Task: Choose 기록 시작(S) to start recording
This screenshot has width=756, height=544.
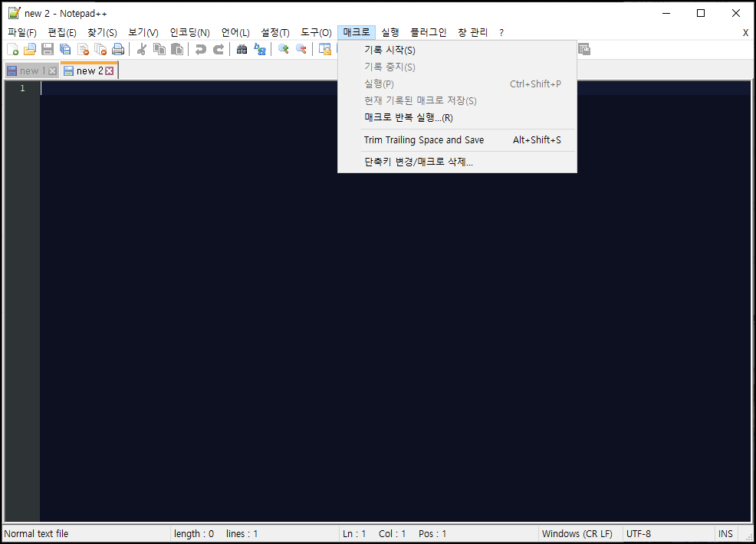Action: click(x=457, y=50)
